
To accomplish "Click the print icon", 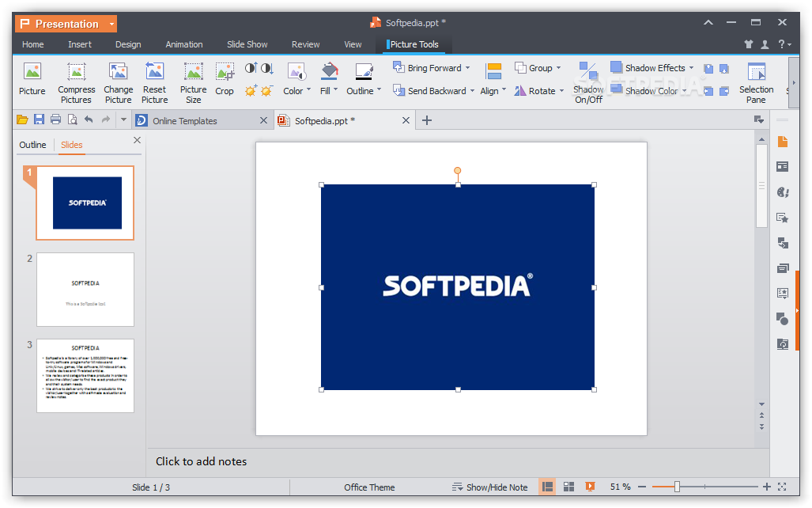I will pos(55,119).
